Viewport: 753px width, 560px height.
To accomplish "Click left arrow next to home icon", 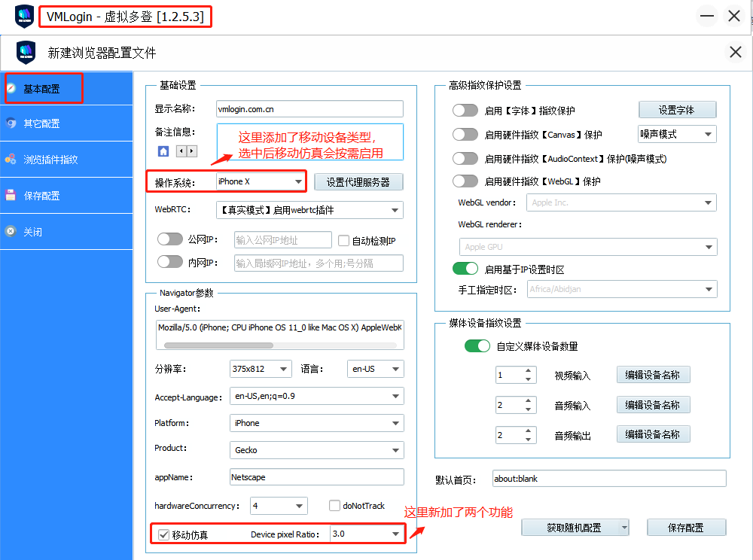I will (x=181, y=151).
